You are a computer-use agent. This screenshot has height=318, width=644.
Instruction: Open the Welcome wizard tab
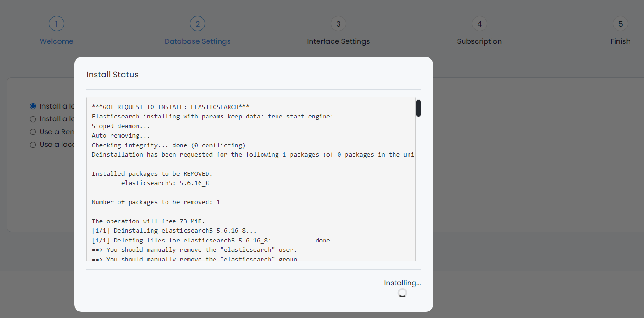tap(56, 41)
